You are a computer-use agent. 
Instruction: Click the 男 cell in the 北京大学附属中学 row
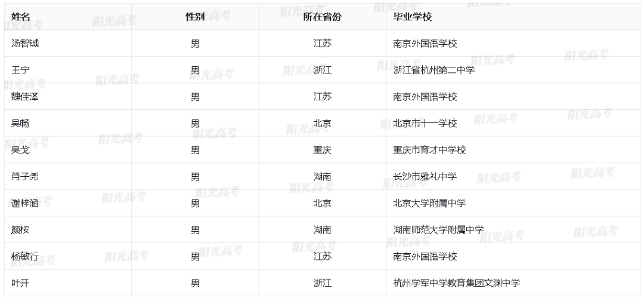tap(195, 203)
